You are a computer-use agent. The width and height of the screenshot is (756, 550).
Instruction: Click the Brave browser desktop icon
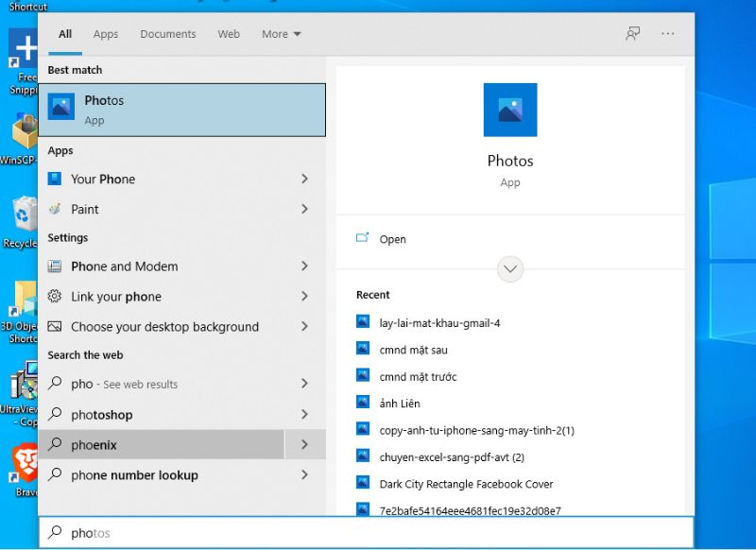click(26, 464)
